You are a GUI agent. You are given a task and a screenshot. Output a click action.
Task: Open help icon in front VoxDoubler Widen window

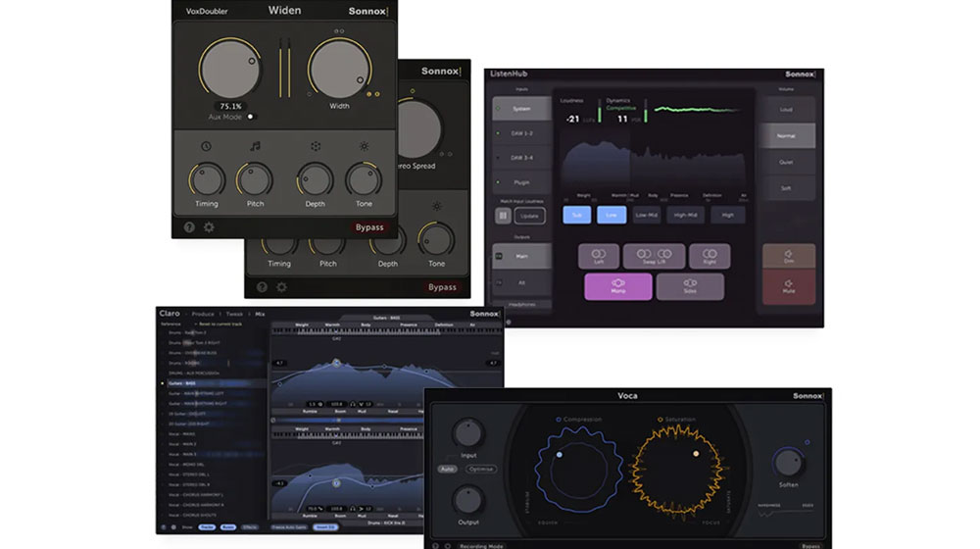click(x=189, y=227)
